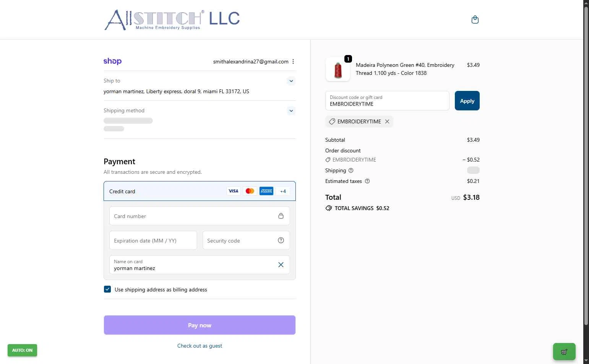Click the Shop logo
The width and height of the screenshot is (589, 364).
coord(112,61)
